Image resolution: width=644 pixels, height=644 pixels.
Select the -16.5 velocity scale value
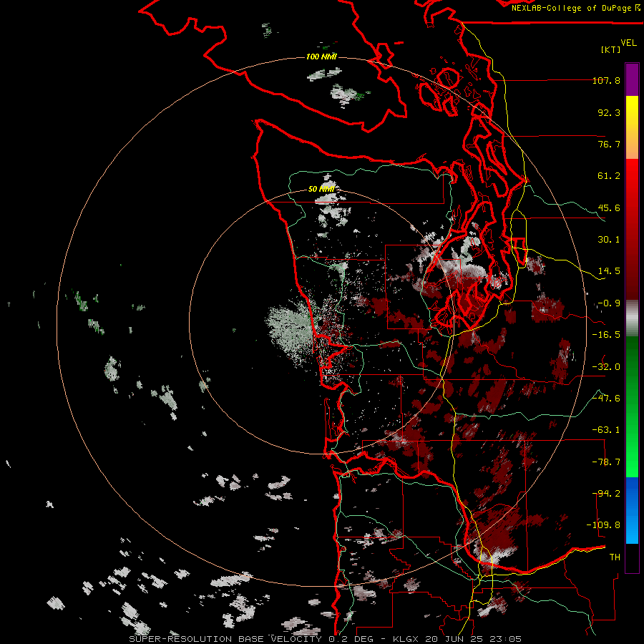coord(607,335)
